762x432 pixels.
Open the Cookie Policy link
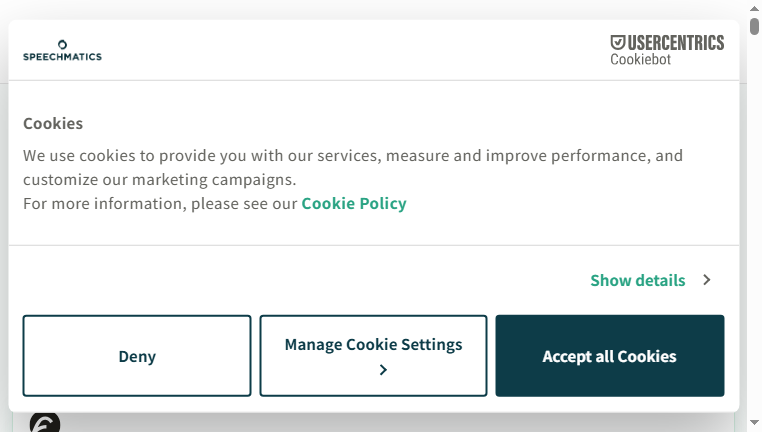(354, 204)
